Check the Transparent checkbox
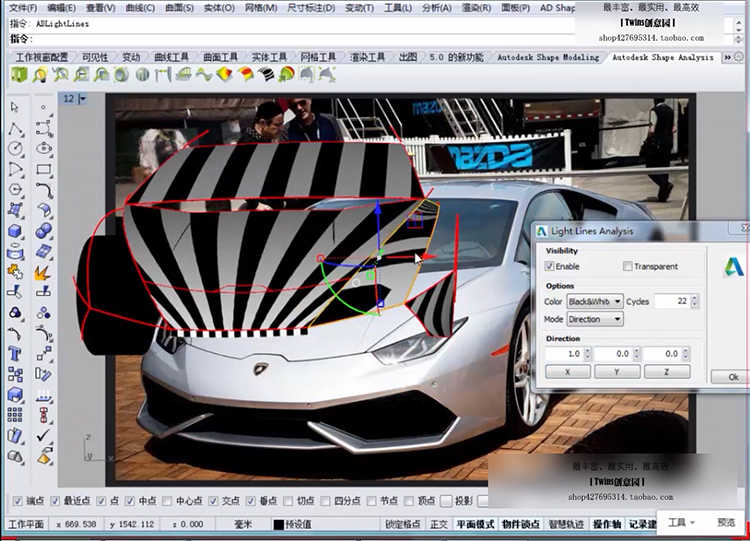This screenshot has height=541, width=750. click(x=627, y=267)
